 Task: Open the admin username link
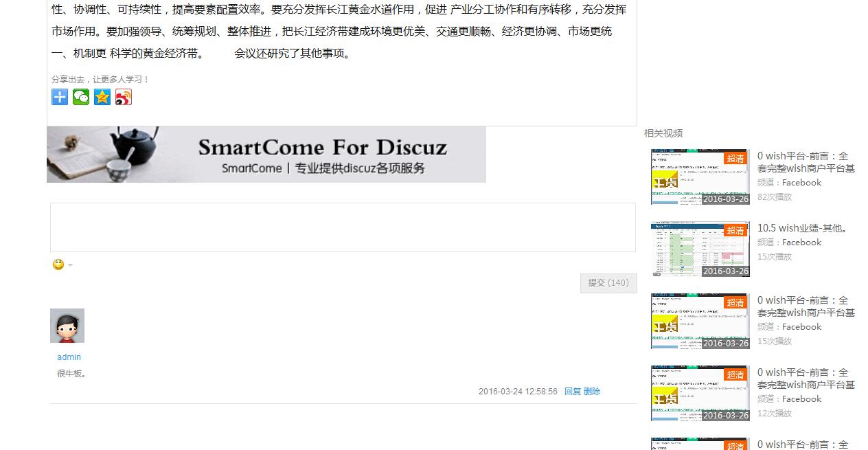pyautogui.click(x=69, y=357)
